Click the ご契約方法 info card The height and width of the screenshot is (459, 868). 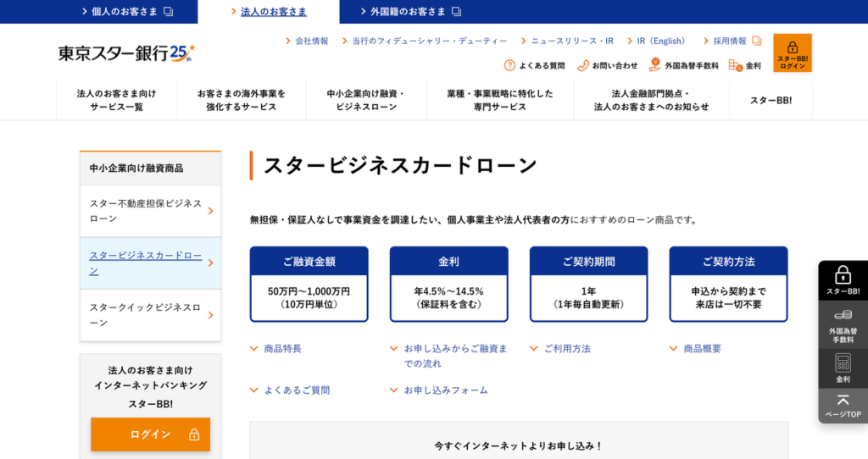click(x=728, y=285)
